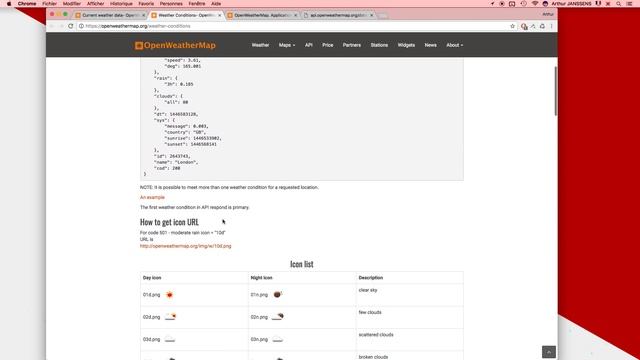This screenshot has width=640, height=360.
Task: Click the 'few clouds' description cell
Action: [409, 317]
